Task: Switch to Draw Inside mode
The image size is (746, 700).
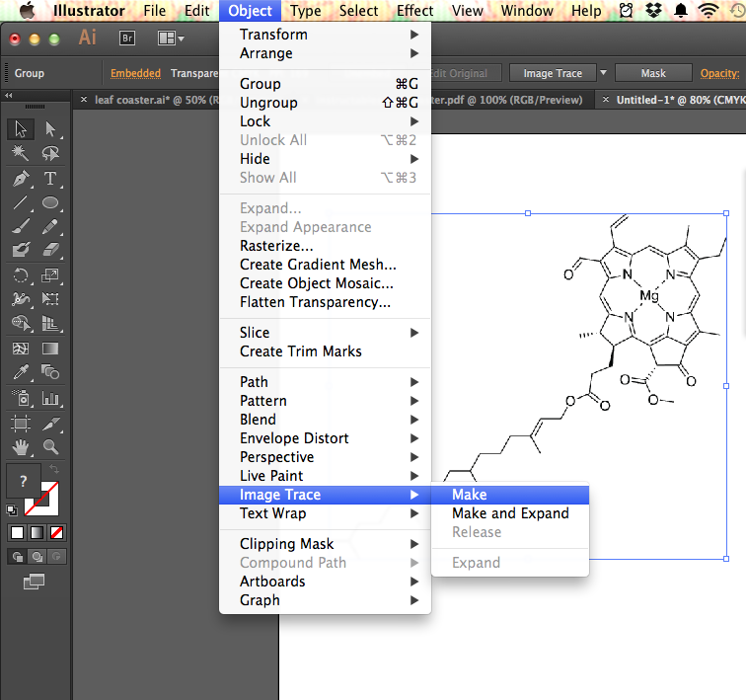Action: (56, 556)
